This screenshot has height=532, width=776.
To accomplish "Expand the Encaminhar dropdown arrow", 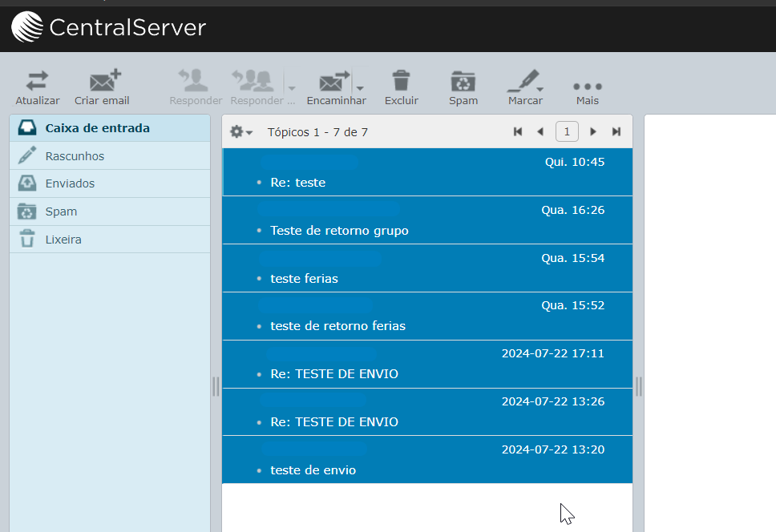I will (360, 87).
